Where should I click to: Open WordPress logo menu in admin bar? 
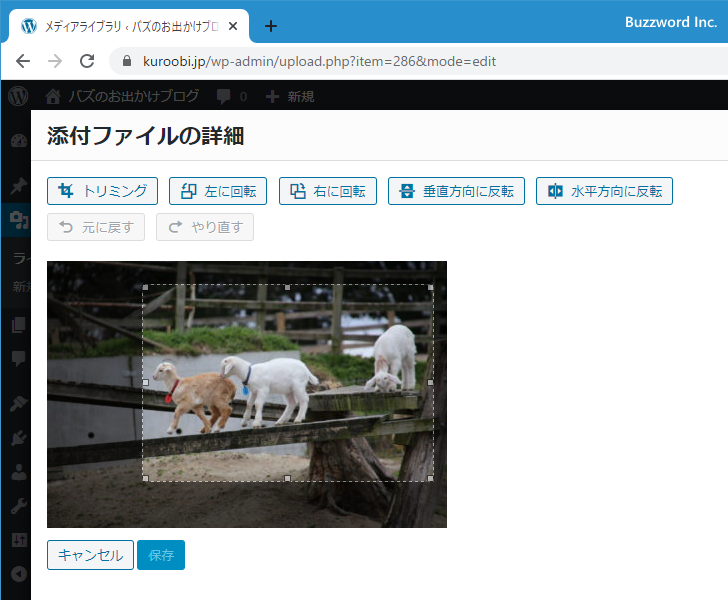pos(18,96)
